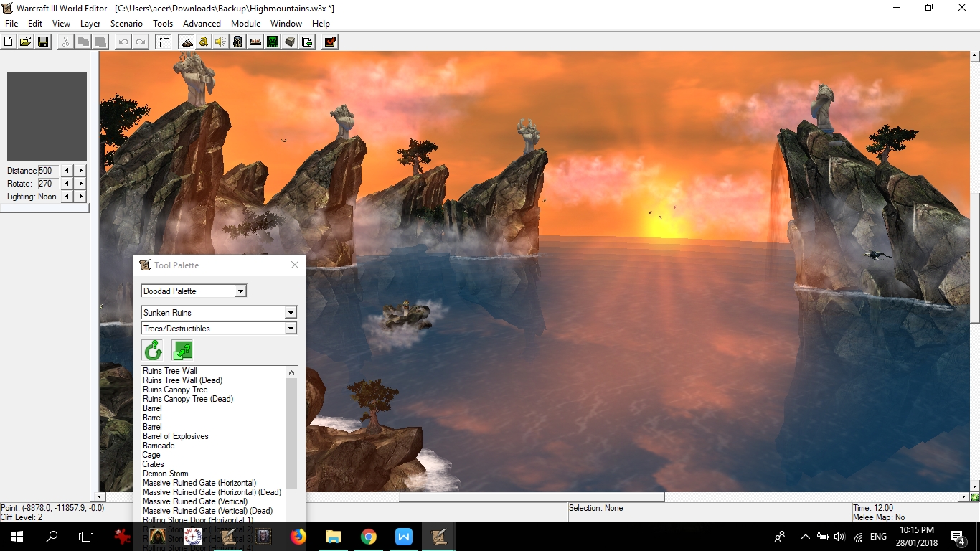
Task: Close the Tool Palette window
Action: [x=295, y=265]
